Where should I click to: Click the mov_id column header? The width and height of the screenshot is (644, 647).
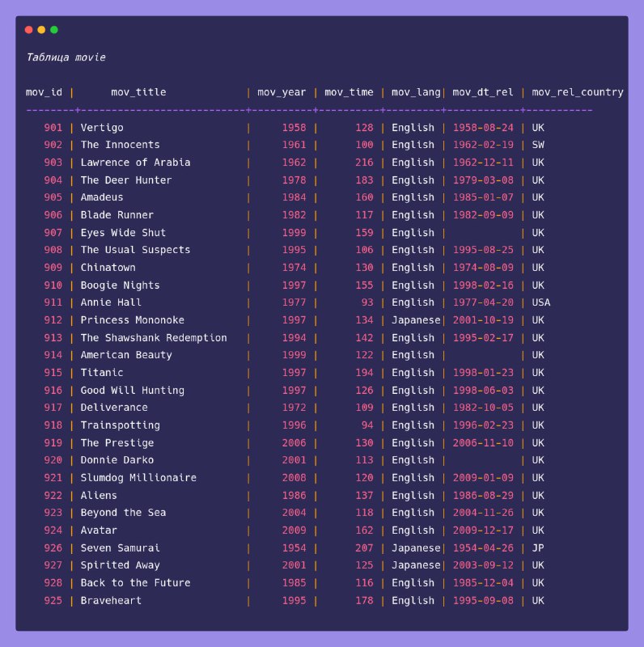point(44,92)
